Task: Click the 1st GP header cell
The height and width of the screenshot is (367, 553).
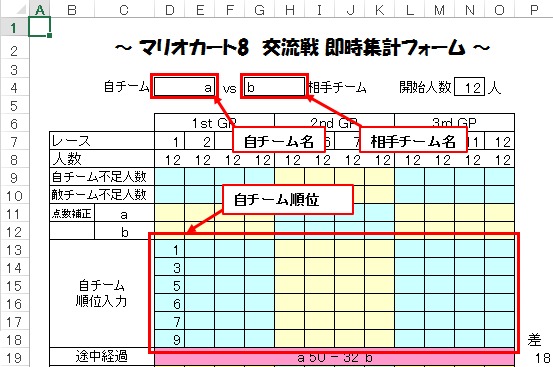Action: [214, 122]
